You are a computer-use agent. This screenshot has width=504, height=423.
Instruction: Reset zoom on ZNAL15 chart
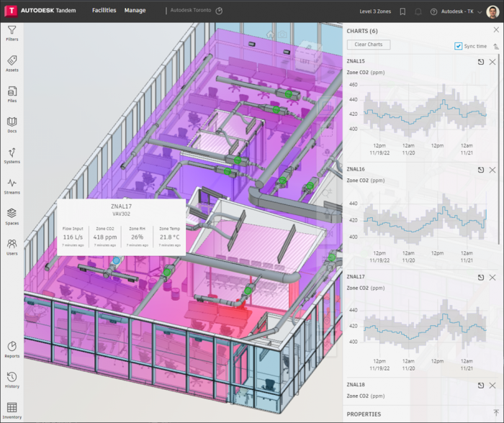(481, 62)
